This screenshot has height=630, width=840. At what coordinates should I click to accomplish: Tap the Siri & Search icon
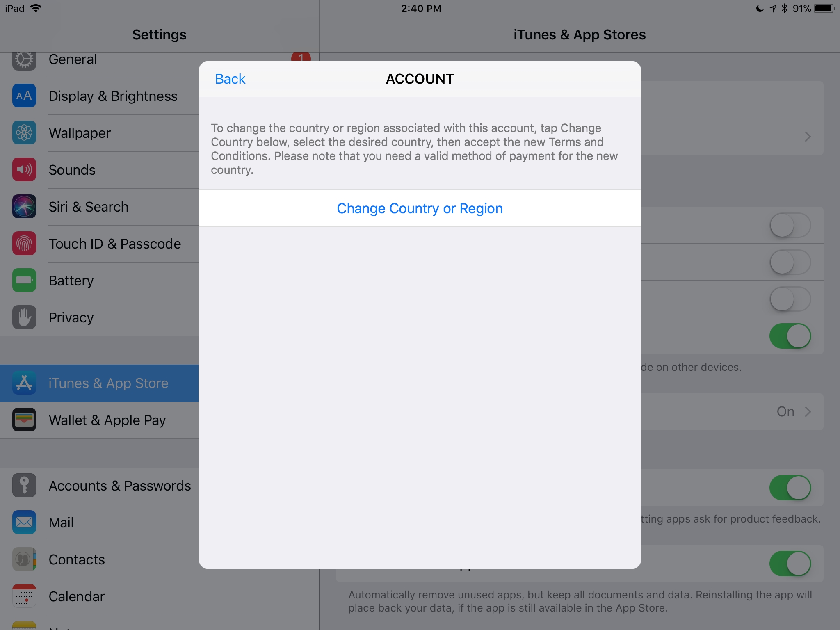point(24,207)
